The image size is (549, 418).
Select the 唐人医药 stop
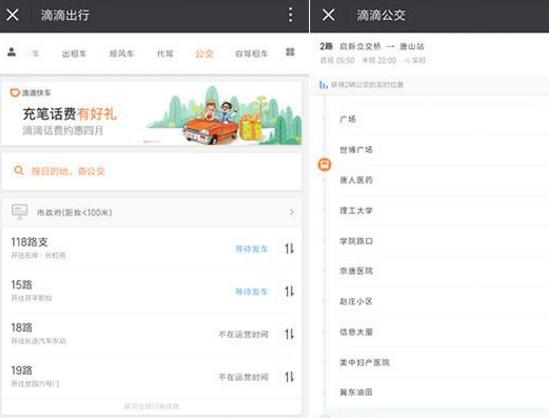356,180
